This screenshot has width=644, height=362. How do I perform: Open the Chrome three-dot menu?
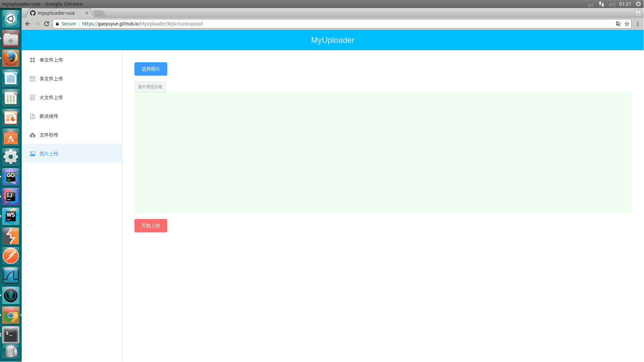point(638,24)
